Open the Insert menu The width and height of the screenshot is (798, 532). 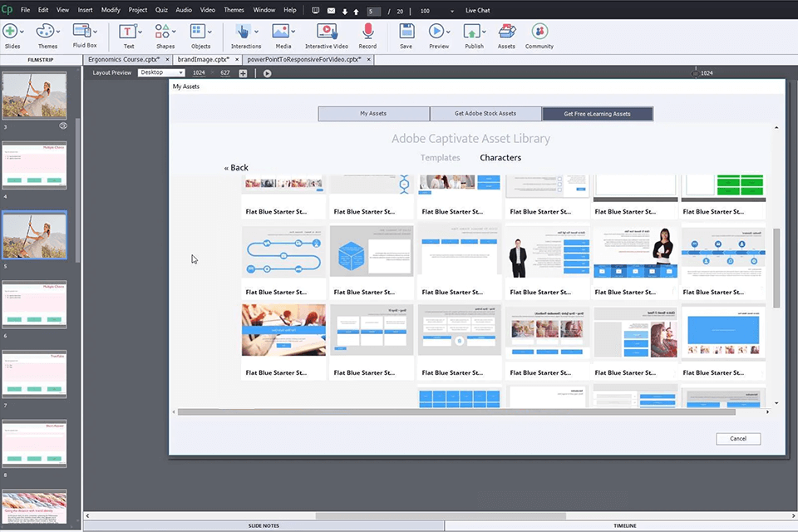85,10
